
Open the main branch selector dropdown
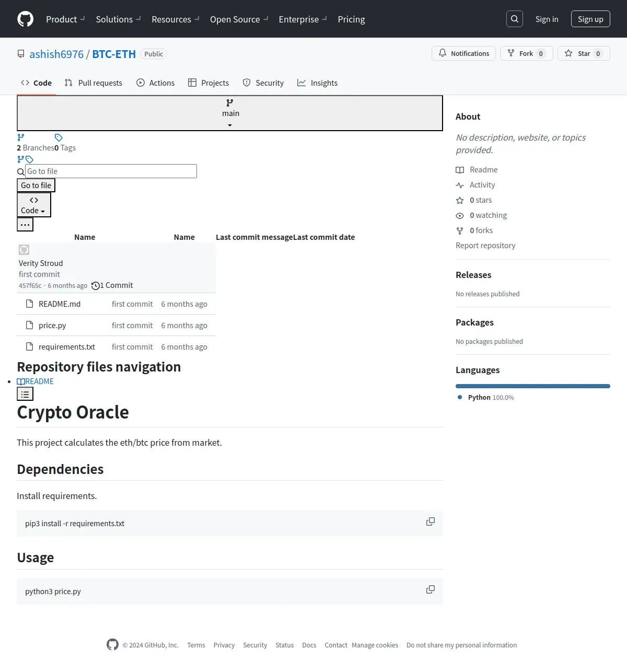(230, 113)
